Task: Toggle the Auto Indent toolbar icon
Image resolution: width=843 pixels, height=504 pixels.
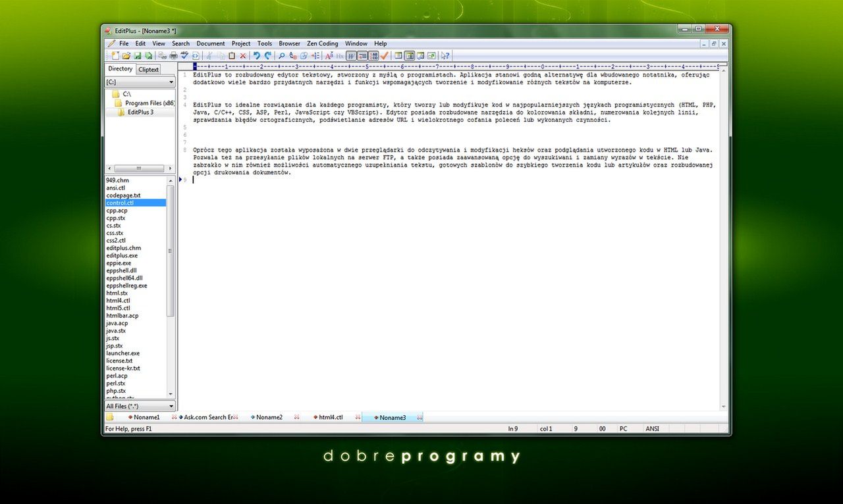Action: (x=362, y=56)
